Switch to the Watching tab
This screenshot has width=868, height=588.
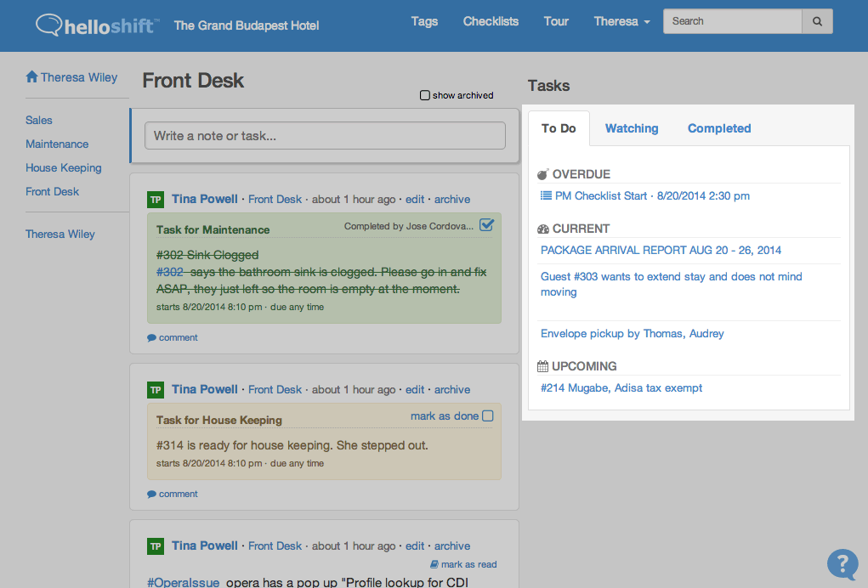[x=632, y=128]
